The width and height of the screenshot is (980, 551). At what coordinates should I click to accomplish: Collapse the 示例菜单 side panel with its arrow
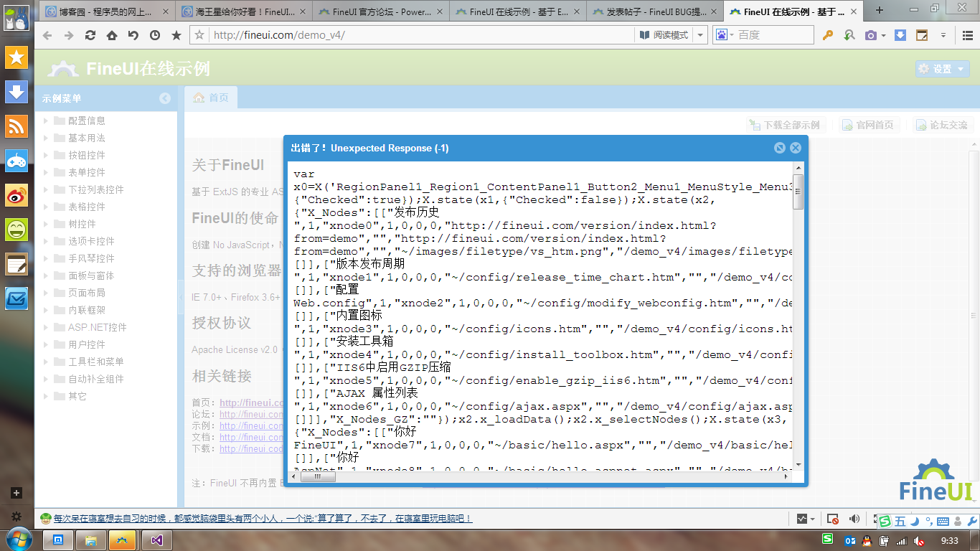pos(165,98)
